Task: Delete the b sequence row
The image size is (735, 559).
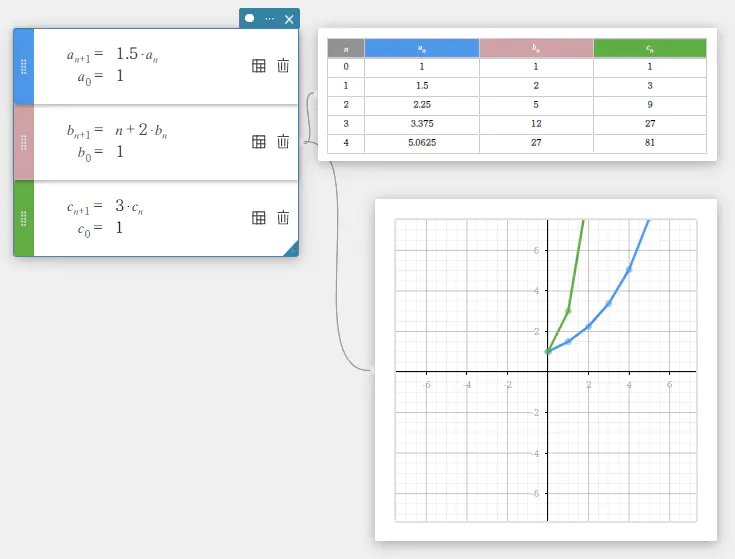Action: 283,141
